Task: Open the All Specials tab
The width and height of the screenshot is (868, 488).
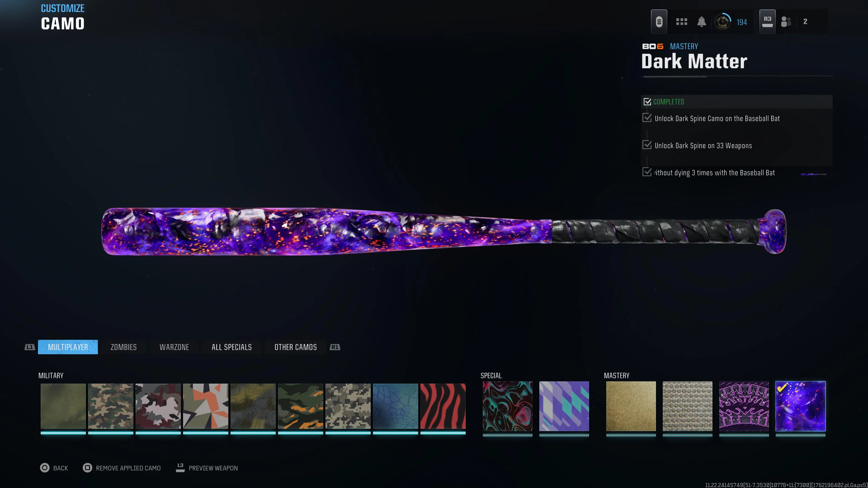Action: 231,347
